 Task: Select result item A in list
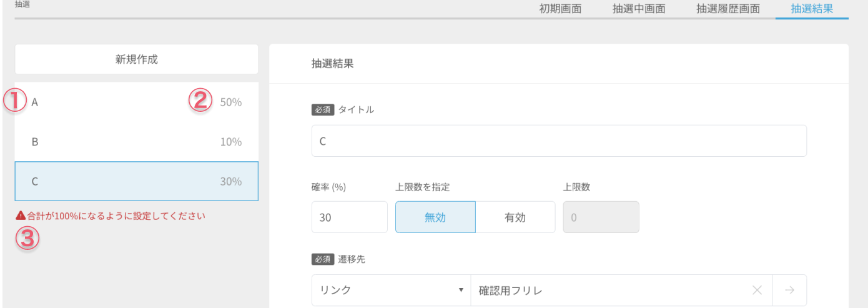(x=136, y=102)
